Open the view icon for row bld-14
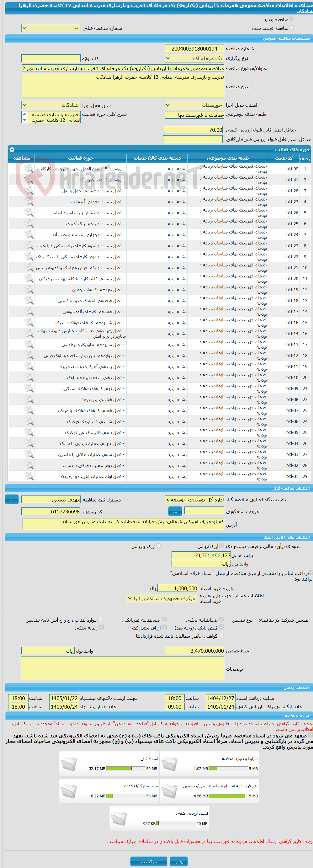313x868 pixels. (29, 334)
